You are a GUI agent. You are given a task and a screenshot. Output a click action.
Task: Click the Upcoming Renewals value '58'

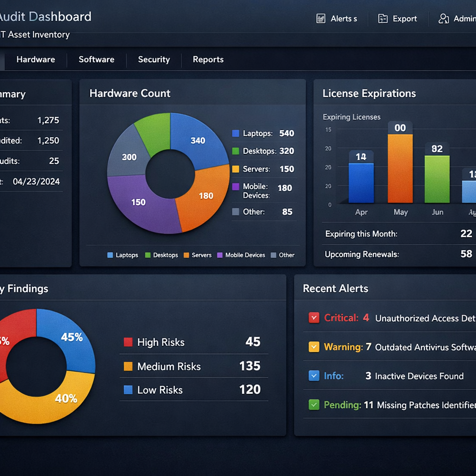coord(466,254)
